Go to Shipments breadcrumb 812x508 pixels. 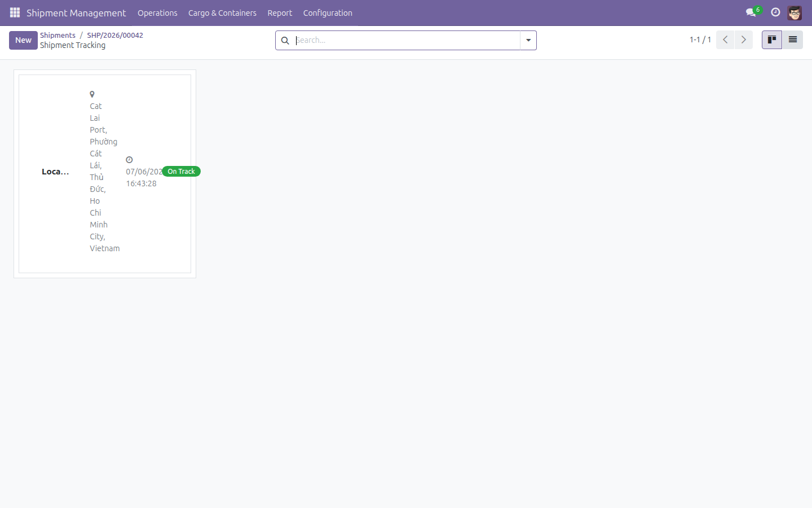58,35
